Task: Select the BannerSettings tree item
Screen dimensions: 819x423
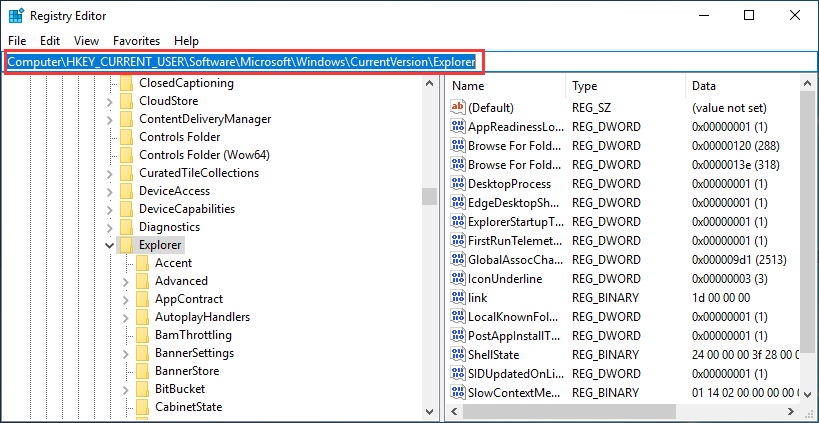Action: pos(194,353)
